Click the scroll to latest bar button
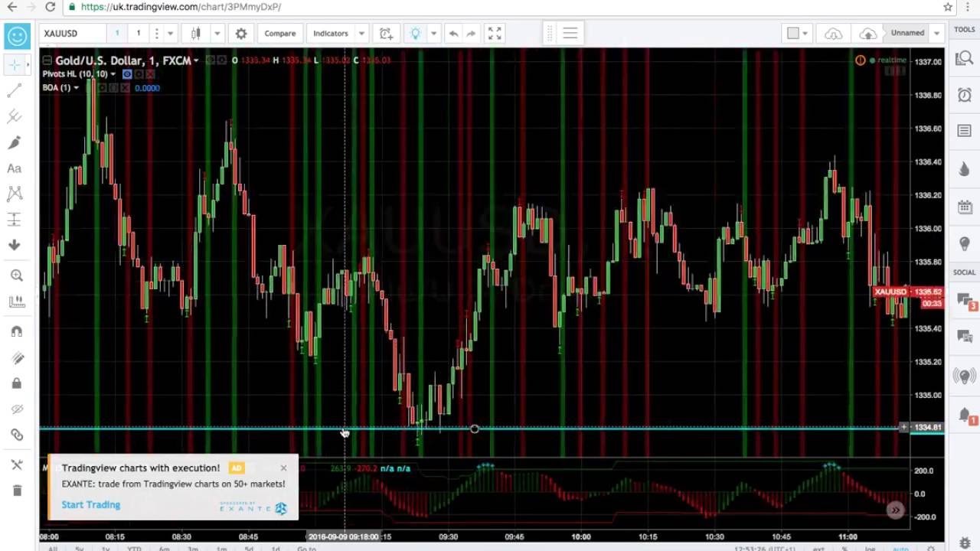Image resolution: width=980 pixels, height=551 pixels. [x=895, y=510]
